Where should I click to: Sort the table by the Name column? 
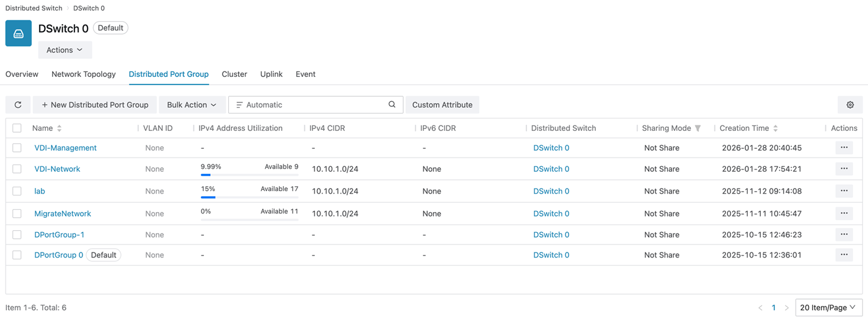tap(60, 128)
